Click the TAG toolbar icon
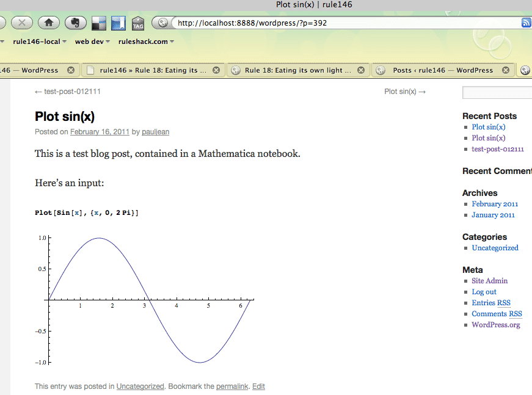Viewport: 532px width, 395px height. 138,23
